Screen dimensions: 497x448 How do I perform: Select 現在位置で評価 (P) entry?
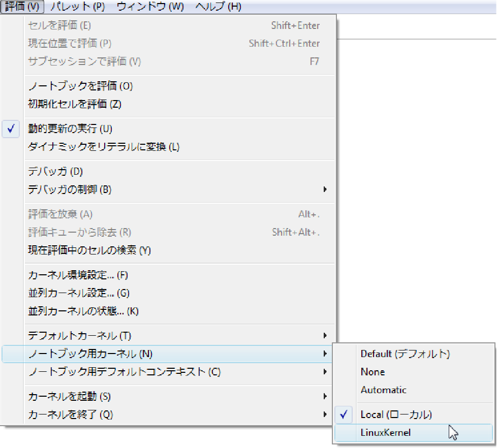pos(168,43)
